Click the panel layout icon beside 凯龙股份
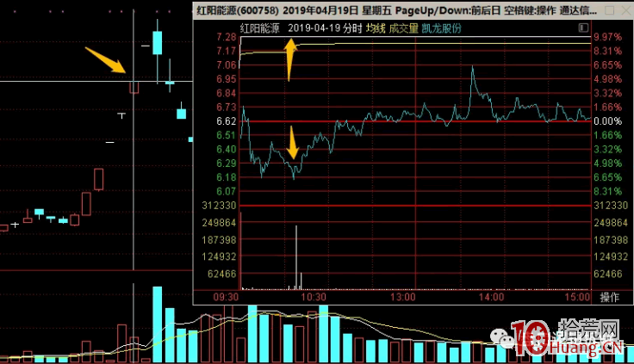Image resolution: width=634 pixels, height=364 pixels. [x=583, y=28]
